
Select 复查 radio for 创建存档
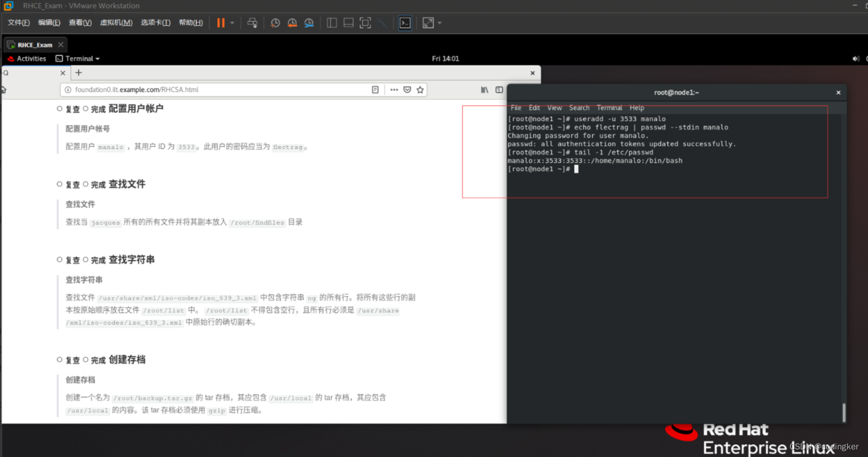[59, 360]
